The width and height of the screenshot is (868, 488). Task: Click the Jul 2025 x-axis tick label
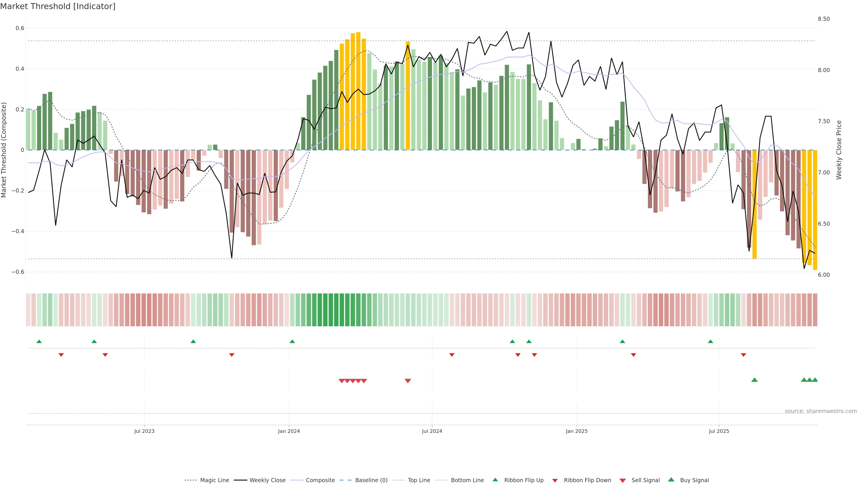click(719, 431)
